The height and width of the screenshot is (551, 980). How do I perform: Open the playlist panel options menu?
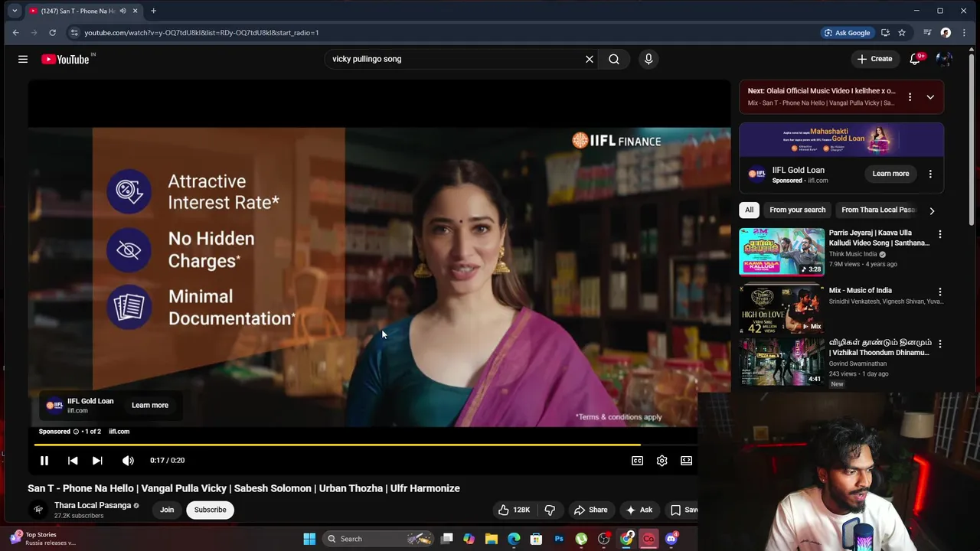(x=910, y=97)
